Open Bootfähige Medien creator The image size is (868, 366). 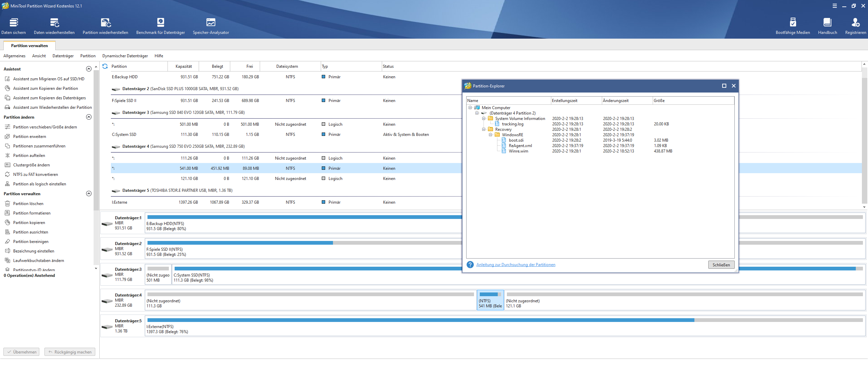coord(793,26)
